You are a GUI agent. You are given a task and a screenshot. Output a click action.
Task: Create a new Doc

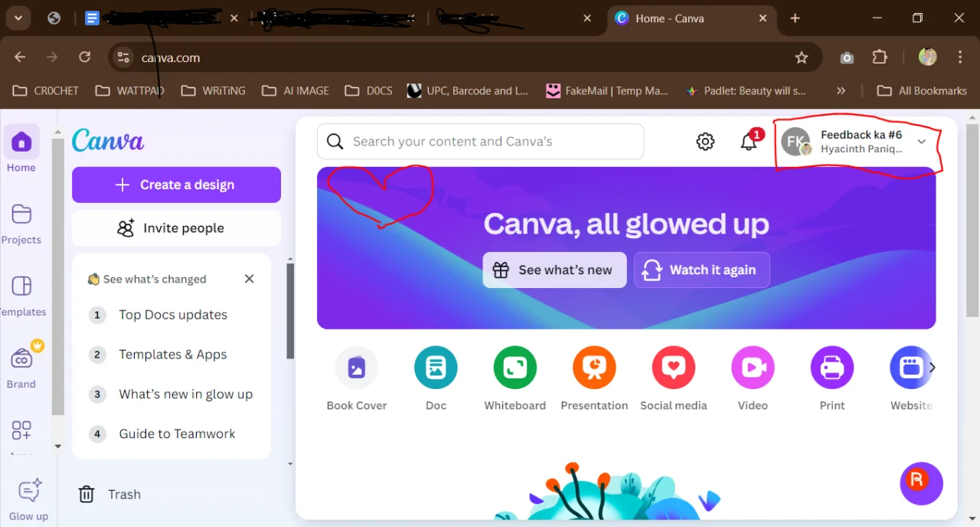pos(436,379)
